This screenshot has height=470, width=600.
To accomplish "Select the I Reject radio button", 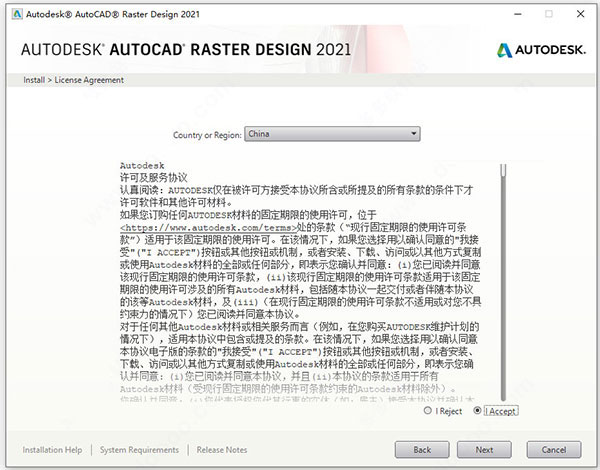I will pos(427,410).
